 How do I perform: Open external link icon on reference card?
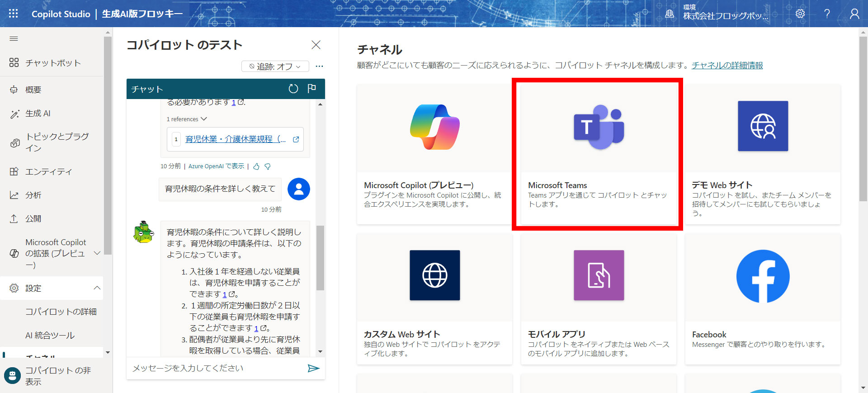pos(296,139)
